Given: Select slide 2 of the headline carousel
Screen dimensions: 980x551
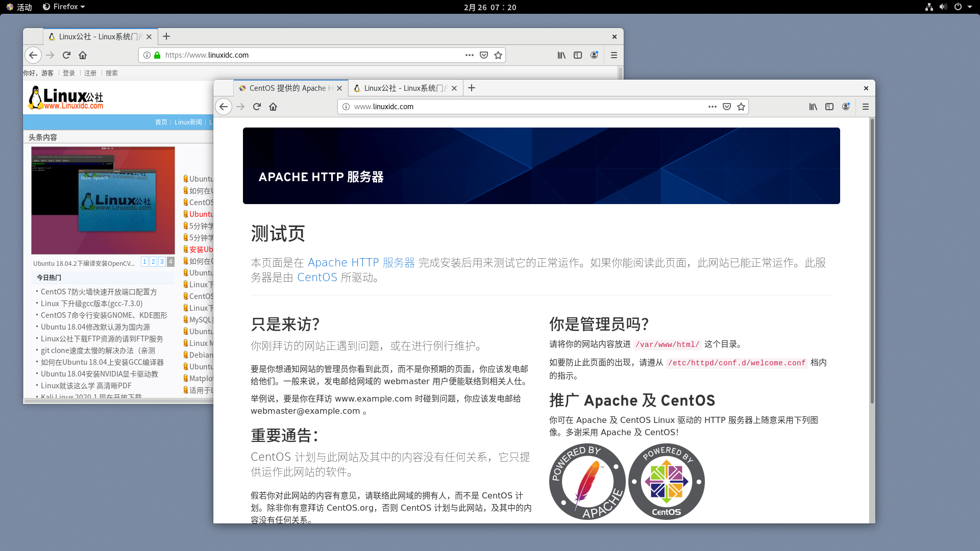Looking at the screenshot, I should 153,262.
